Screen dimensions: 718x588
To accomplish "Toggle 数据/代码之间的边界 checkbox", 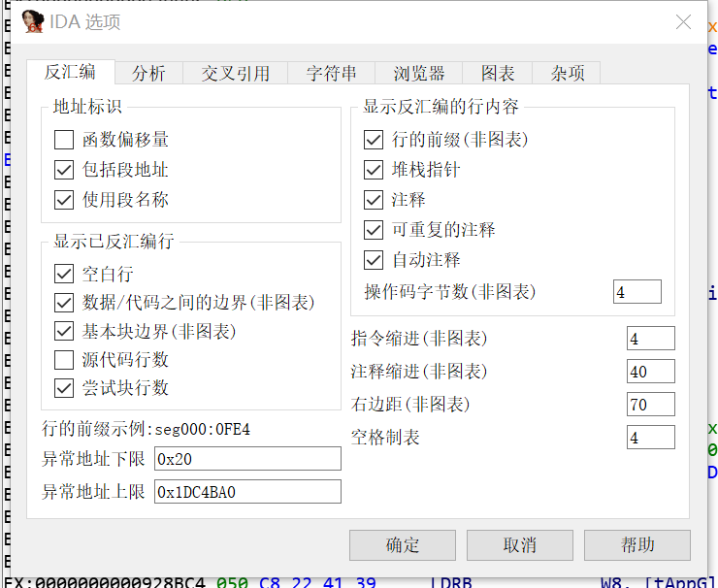I will [x=64, y=303].
